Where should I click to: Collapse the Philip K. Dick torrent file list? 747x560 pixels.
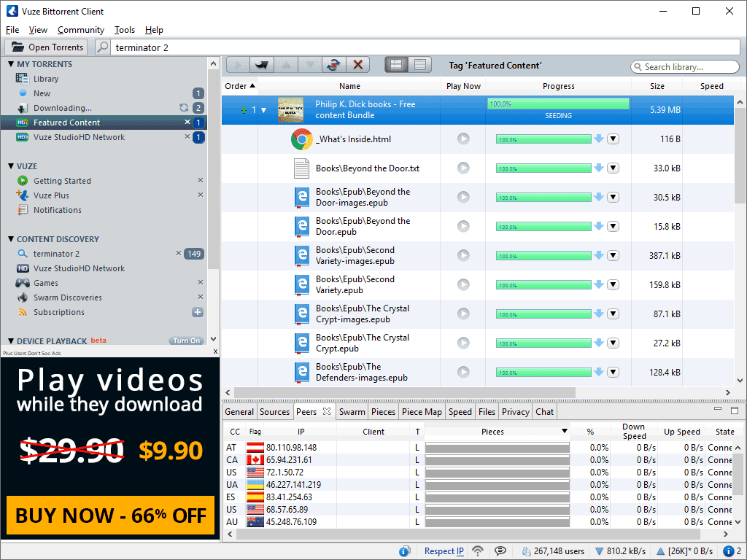point(263,111)
